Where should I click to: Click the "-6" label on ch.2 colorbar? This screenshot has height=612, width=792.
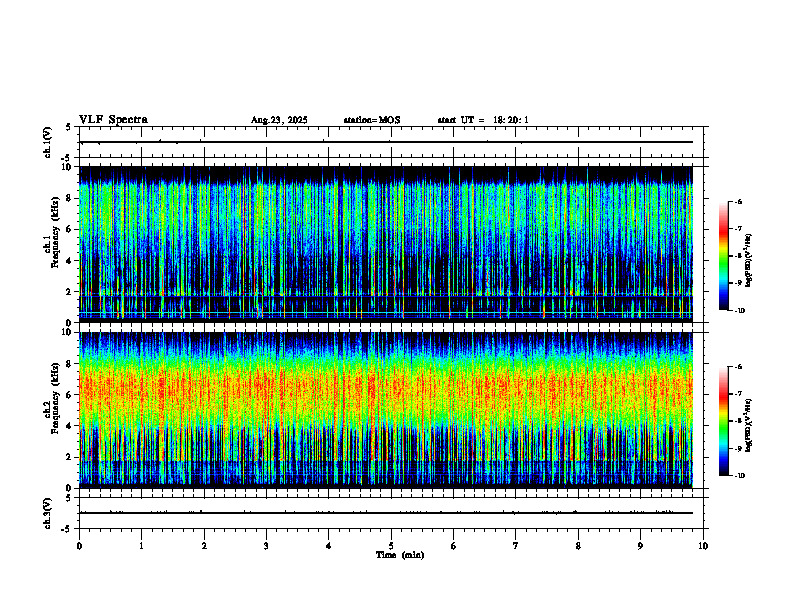[x=738, y=367]
